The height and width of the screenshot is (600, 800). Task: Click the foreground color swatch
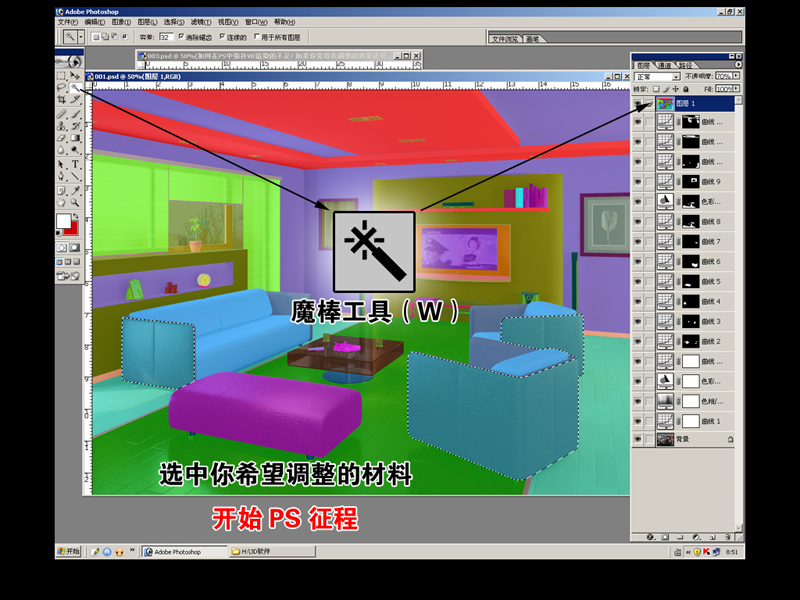(x=63, y=221)
